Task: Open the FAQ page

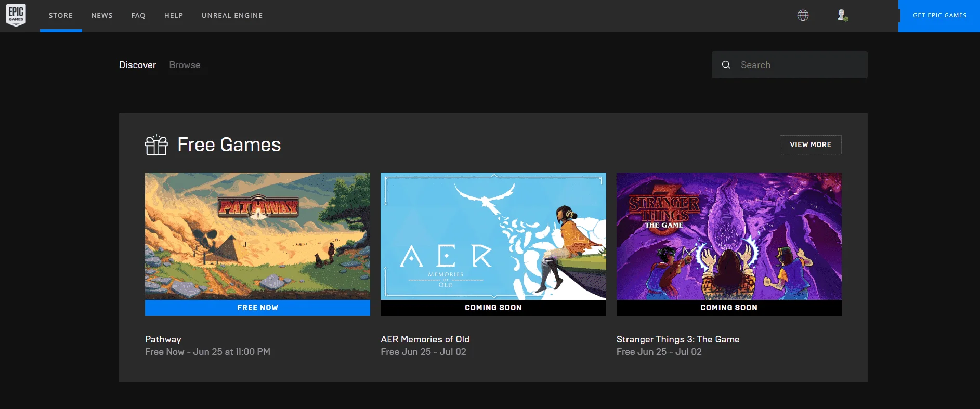Action: click(138, 16)
